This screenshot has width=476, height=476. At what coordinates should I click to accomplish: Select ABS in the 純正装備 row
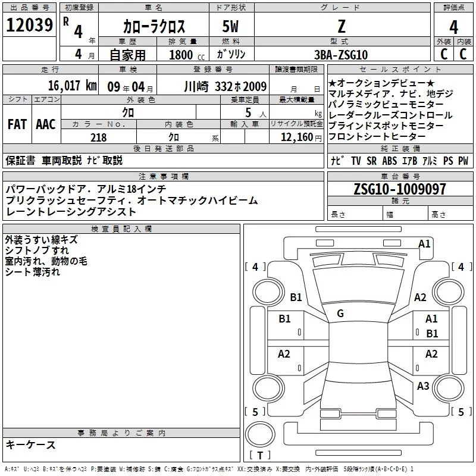(x=390, y=161)
